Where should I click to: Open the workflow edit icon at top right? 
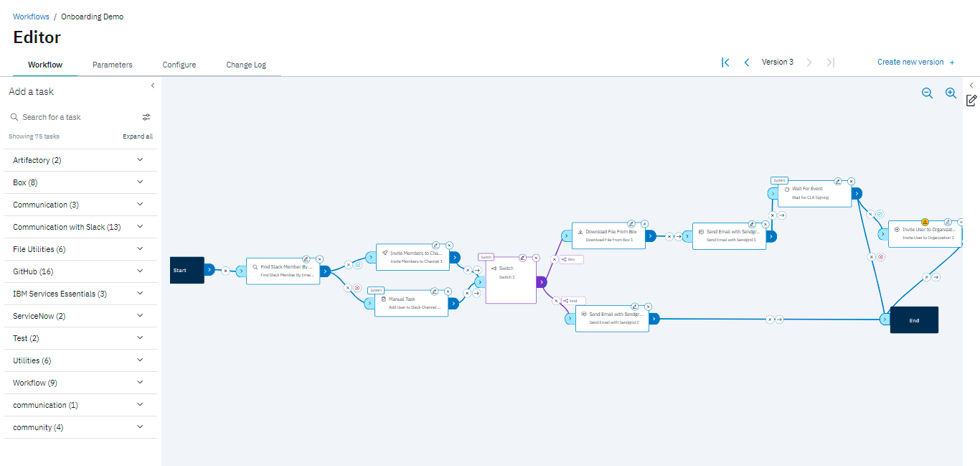point(971,101)
